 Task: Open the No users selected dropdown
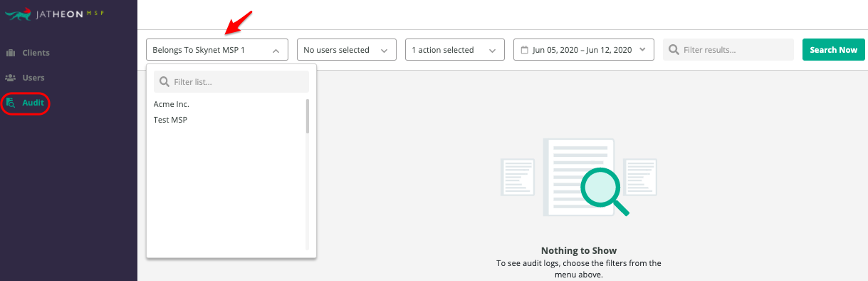click(346, 50)
